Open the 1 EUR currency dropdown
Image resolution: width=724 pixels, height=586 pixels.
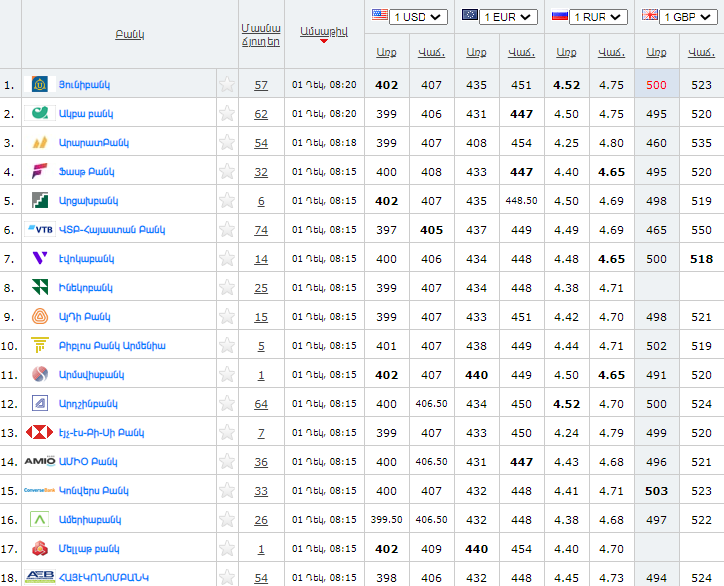point(508,17)
